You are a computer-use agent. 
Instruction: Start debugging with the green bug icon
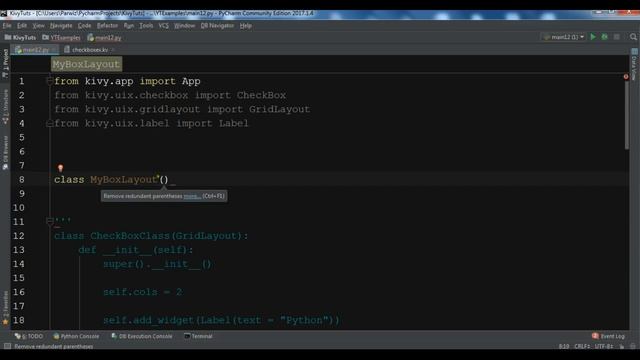pos(604,37)
